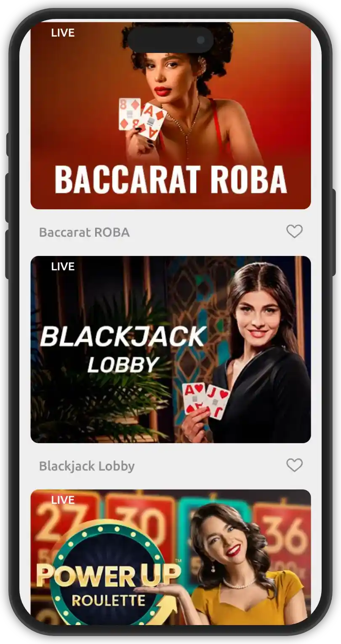Click the LIVE badge on Power Up Roulette
The image size is (341, 644).
[x=63, y=500]
